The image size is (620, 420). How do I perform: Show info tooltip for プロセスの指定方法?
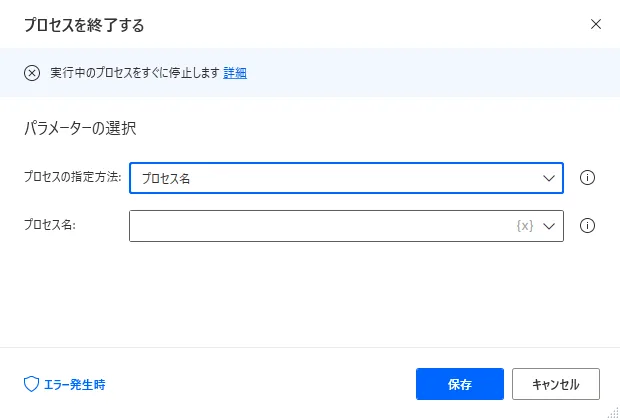click(588, 178)
